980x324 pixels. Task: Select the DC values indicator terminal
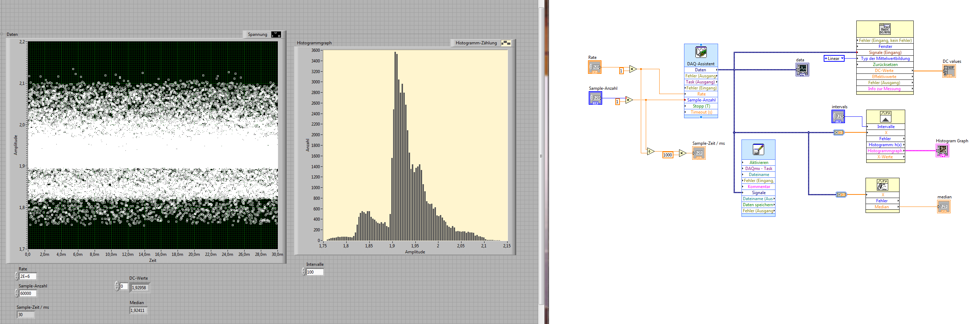pos(949,71)
